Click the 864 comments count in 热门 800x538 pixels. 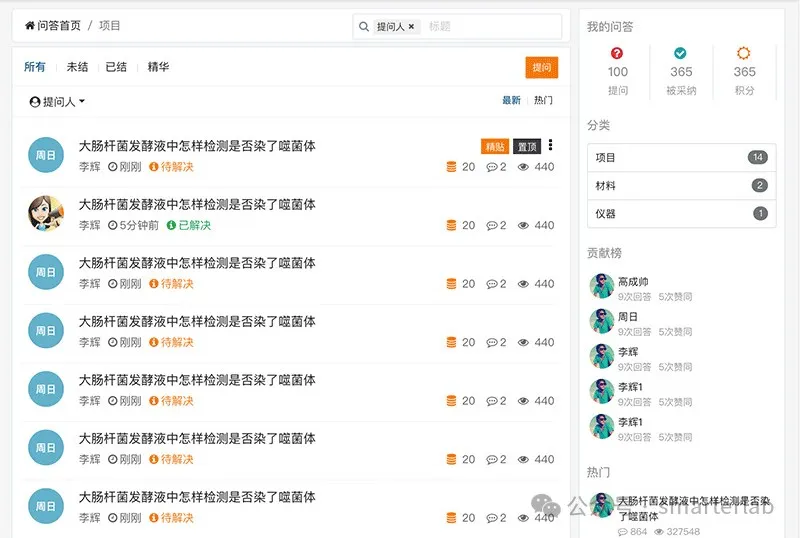click(632, 532)
